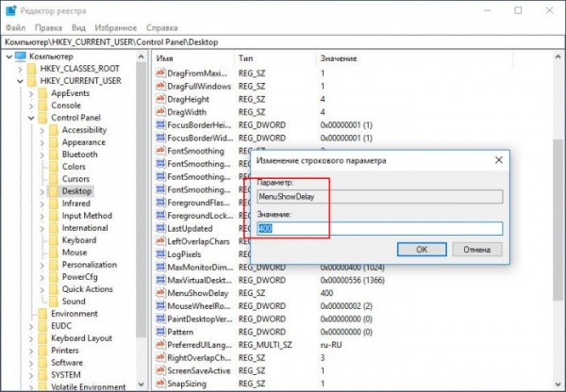Open the Правка menu
This screenshot has height=392, width=566.
click(x=48, y=27)
